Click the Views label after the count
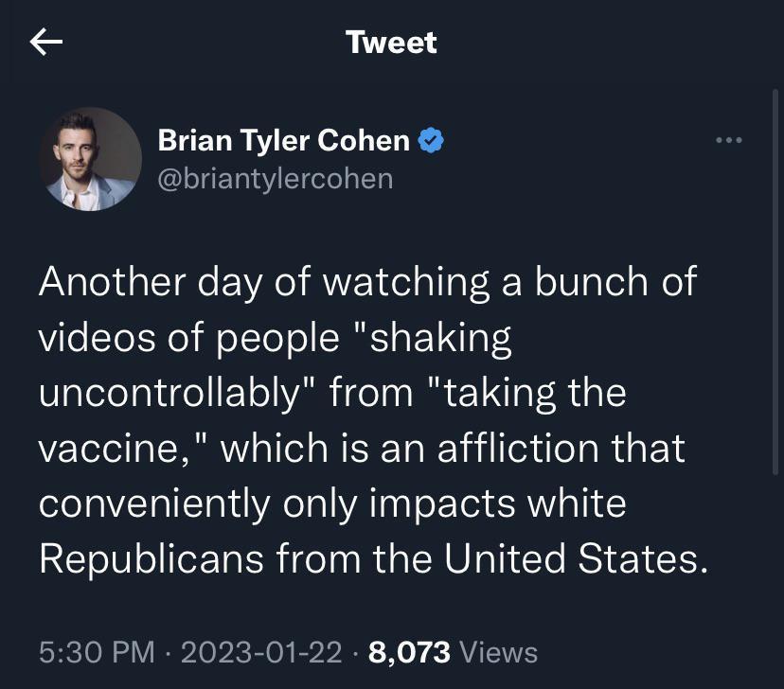Screen dimensions: 784x689 point(499,652)
